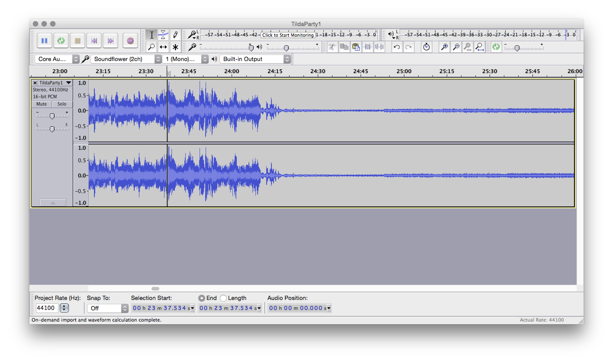Select the End radio button
This screenshot has height=364, width=613.
click(x=201, y=298)
